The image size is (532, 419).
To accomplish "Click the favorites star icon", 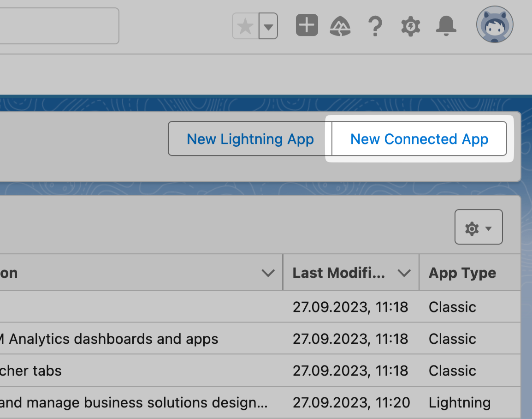I will pyautogui.click(x=245, y=26).
